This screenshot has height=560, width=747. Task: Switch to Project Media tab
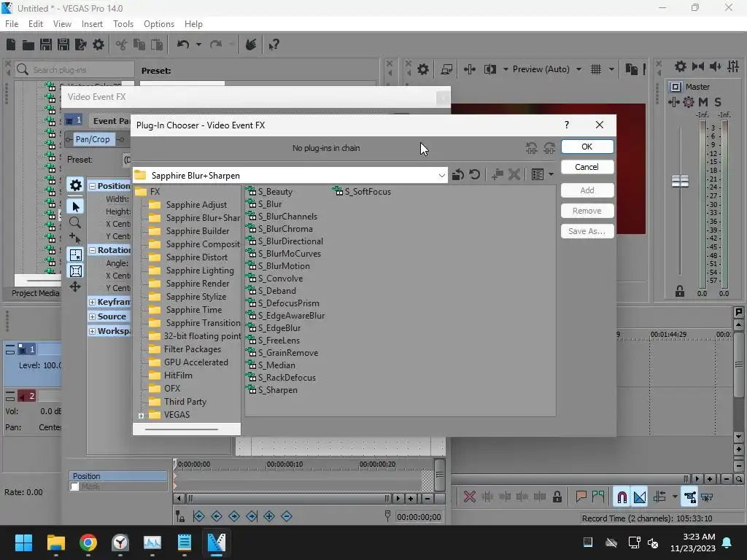pyautogui.click(x=35, y=293)
